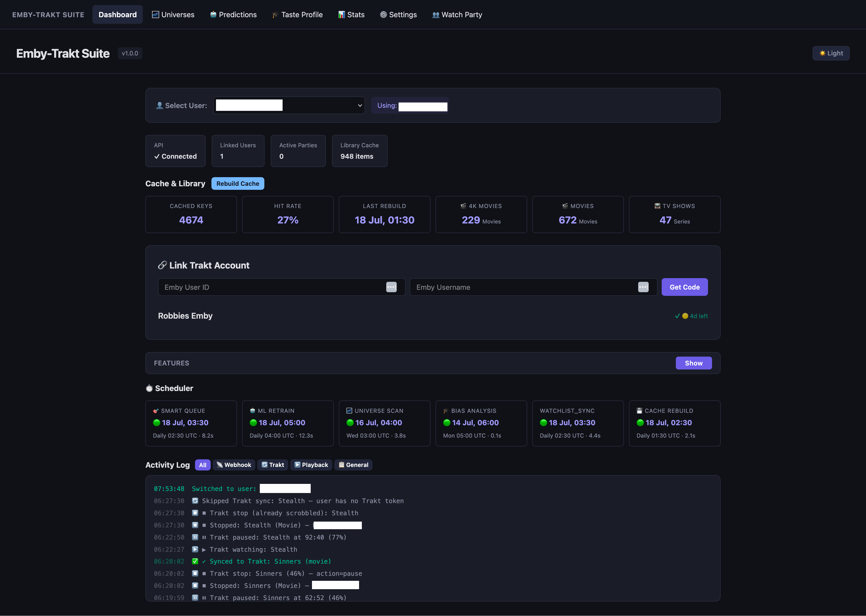Filter activity log by Webhook
Image resolution: width=866 pixels, height=616 pixels.
pos(234,465)
